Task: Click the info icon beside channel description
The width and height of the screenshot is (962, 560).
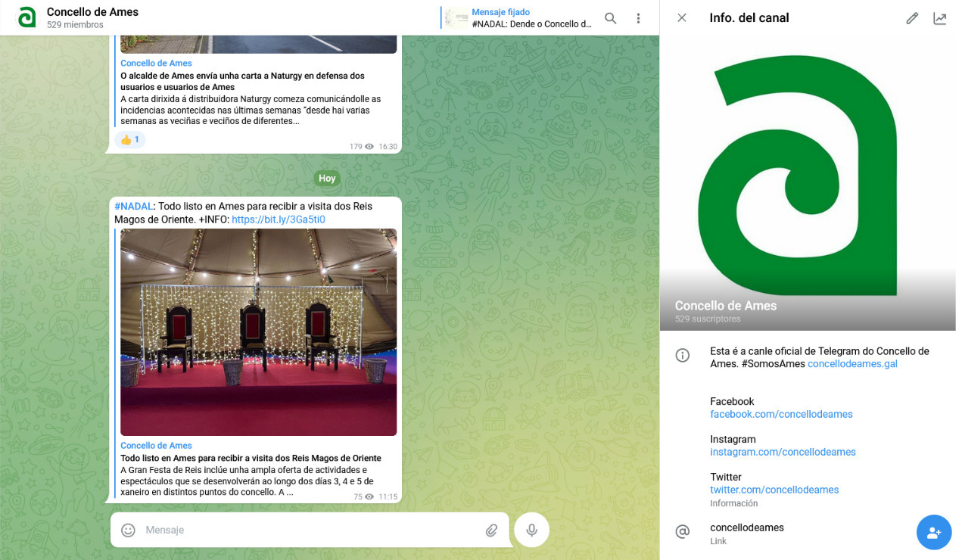Action: pyautogui.click(x=682, y=355)
